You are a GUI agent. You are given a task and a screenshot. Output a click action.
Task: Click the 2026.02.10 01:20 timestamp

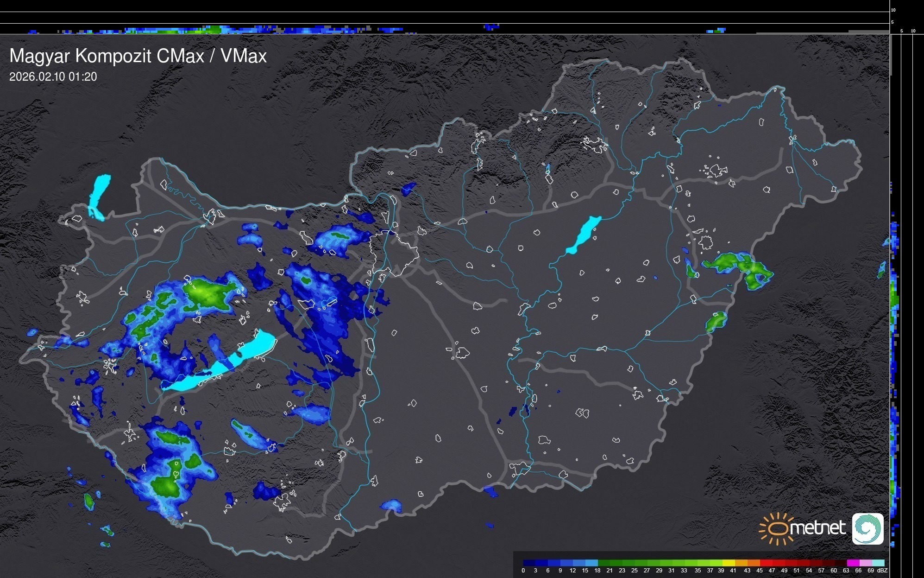(53, 77)
